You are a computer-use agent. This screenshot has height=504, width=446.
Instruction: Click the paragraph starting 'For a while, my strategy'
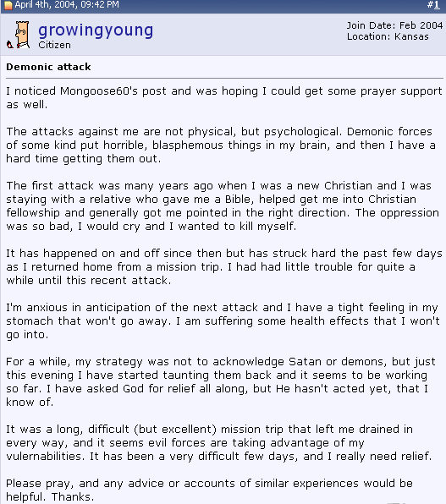221,382
